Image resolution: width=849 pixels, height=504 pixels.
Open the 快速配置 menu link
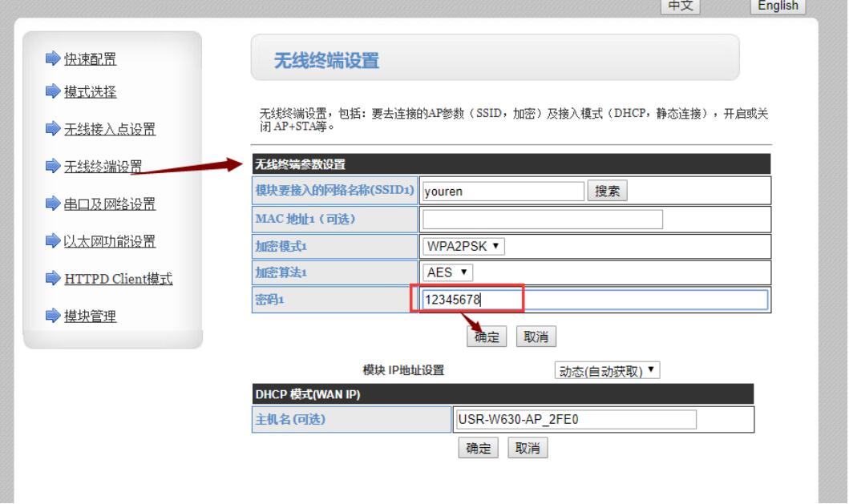tap(90, 59)
